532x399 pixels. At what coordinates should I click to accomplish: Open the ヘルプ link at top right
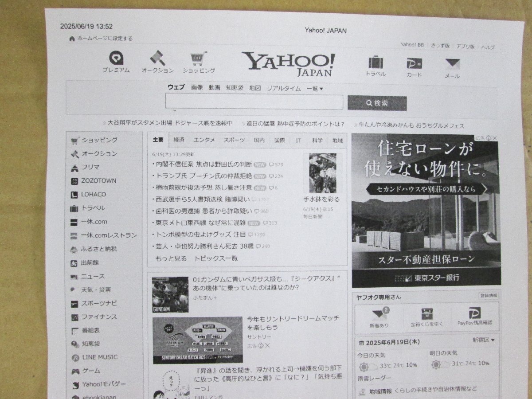click(488, 47)
